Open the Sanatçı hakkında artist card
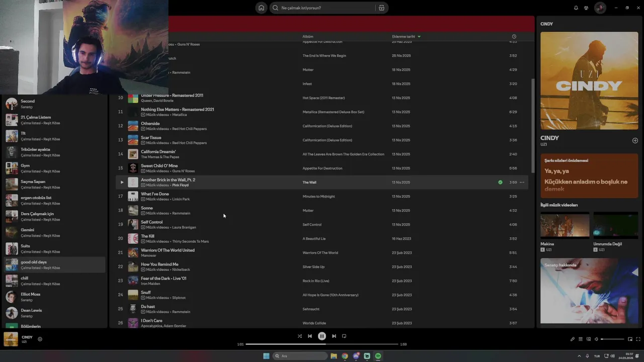Screen dimensions: 644x362 (x=589, y=291)
